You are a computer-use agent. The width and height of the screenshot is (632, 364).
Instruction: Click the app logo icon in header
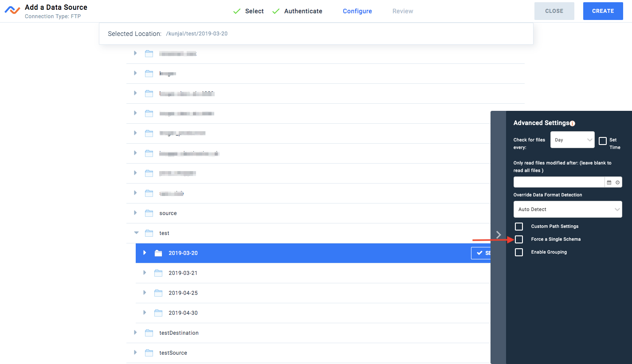pos(12,11)
